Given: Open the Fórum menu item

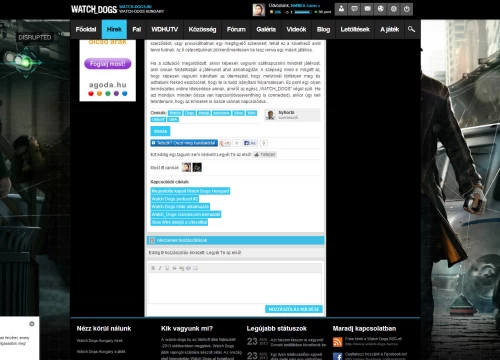Looking at the screenshot, I should tap(236, 29).
